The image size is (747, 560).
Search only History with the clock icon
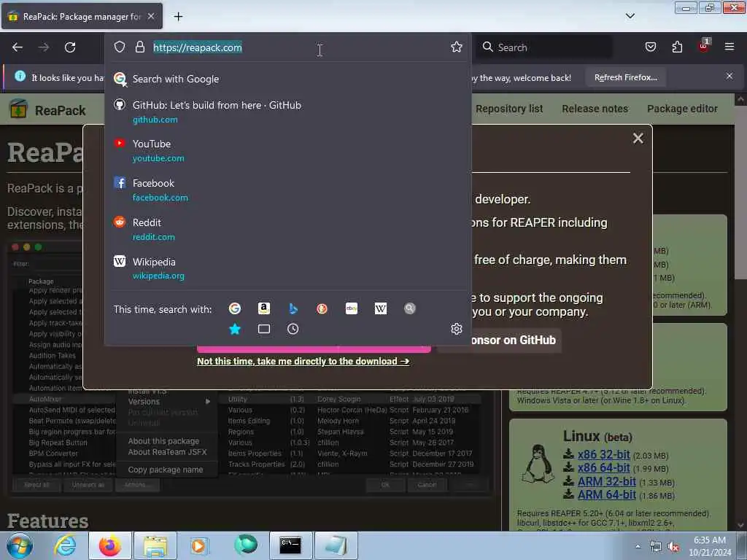pyautogui.click(x=293, y=329)
